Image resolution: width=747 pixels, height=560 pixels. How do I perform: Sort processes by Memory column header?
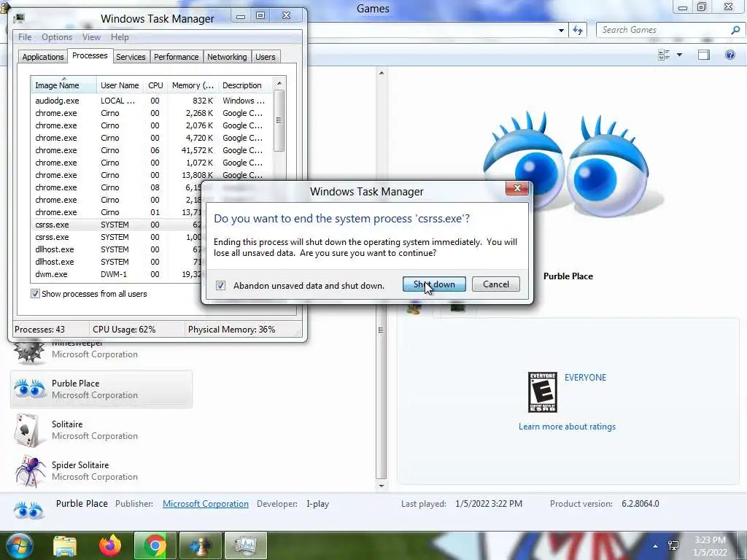(x=193, y=85)
